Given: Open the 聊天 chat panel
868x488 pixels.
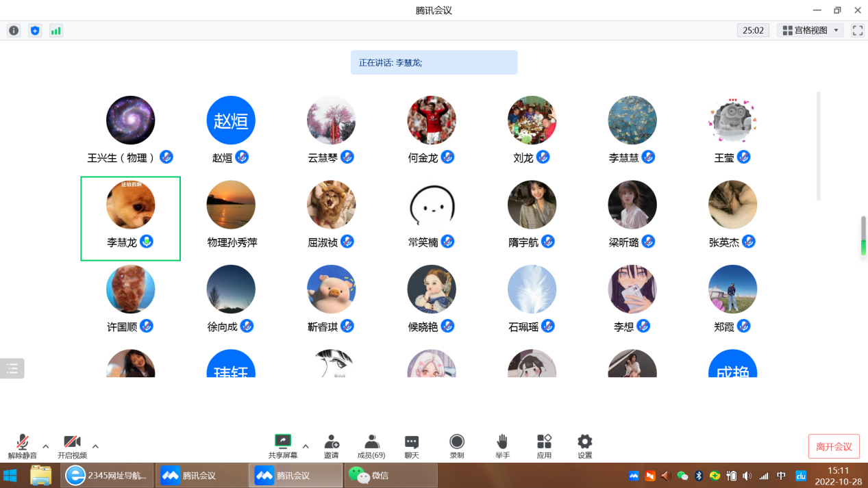Looking at the screenshot, I should (x=411, y=446).
